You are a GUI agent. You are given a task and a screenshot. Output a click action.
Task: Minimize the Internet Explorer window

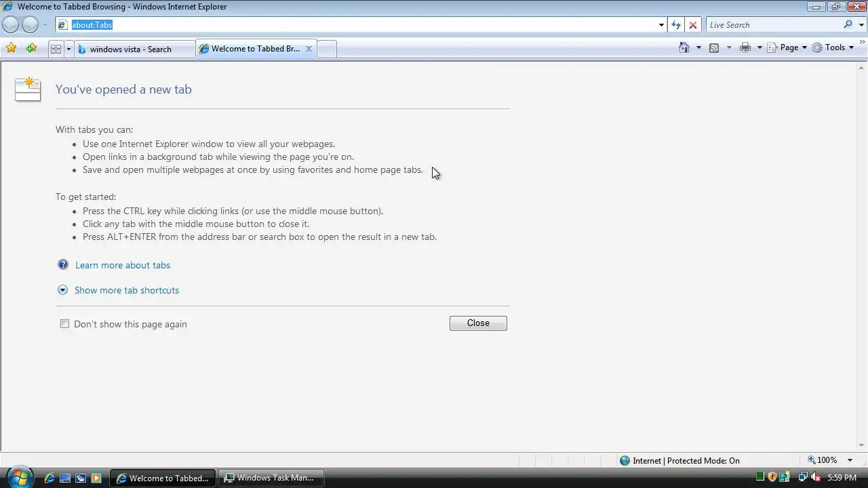816,7
